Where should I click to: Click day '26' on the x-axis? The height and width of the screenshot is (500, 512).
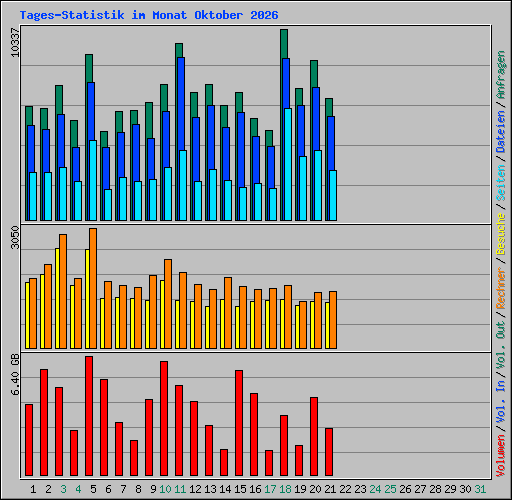pos(405,489)
